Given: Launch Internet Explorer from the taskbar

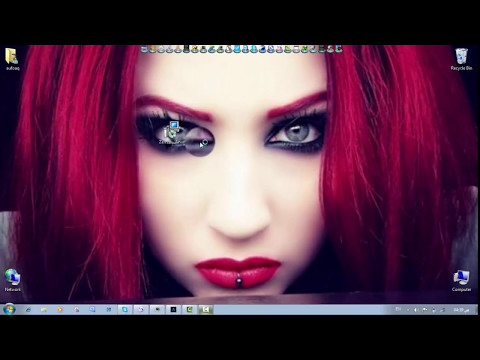Looking at the screenshot, I should pyautogui.click(x=28, y=310).
